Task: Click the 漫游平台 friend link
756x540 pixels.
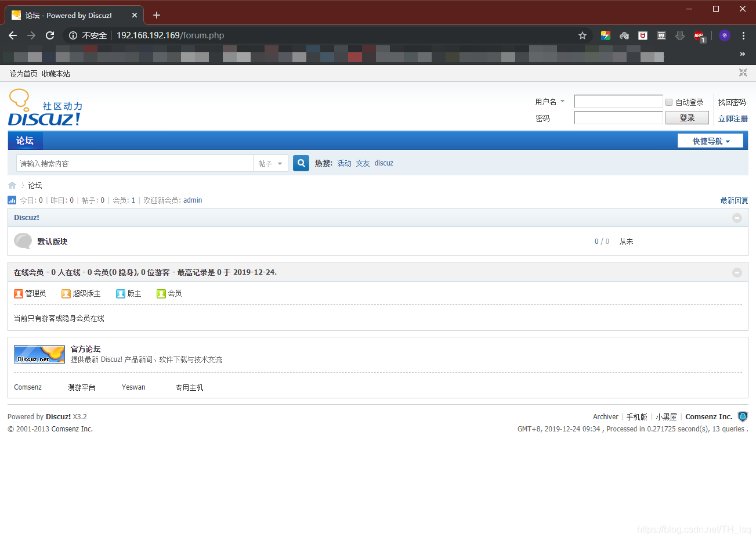Action: coord(82,387)
